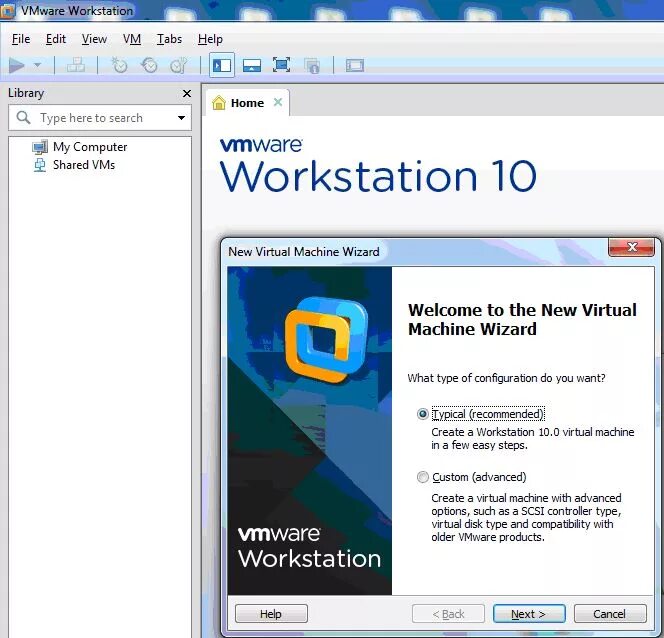
Task: Cancel the New Virtual Machine Wizard
Action: coord(610,613)
